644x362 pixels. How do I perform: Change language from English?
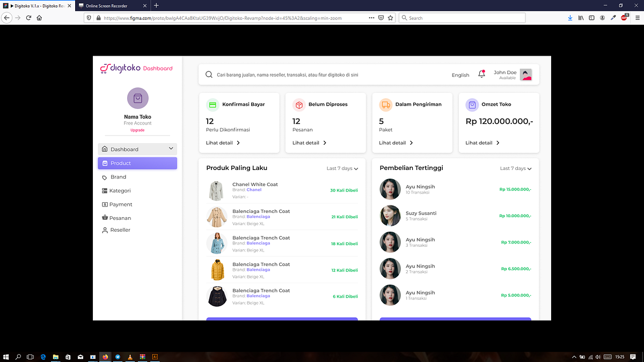(x=460, y=75)
